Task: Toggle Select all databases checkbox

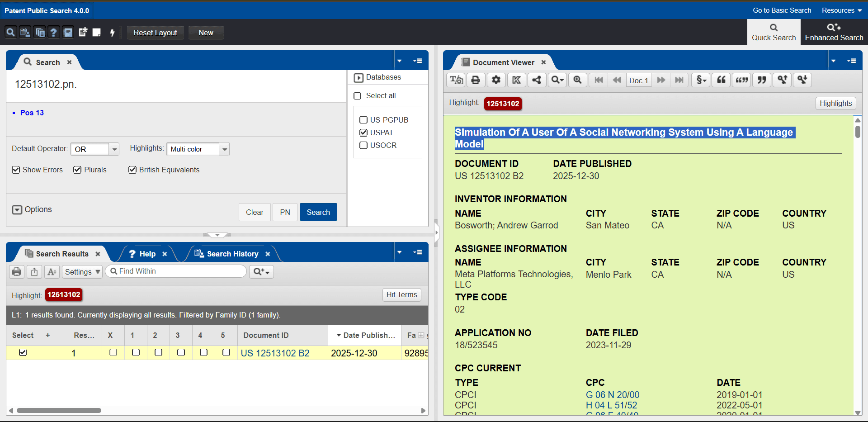Action: point(358,96)
